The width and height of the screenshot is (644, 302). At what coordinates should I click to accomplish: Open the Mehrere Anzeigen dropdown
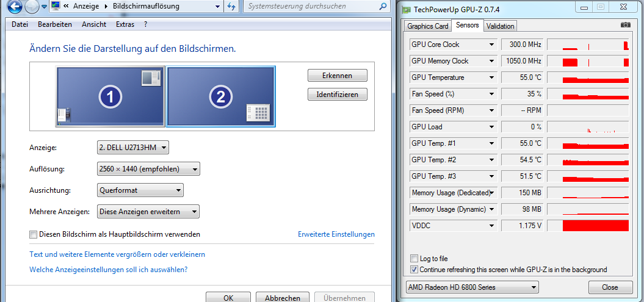coord(148,212)
